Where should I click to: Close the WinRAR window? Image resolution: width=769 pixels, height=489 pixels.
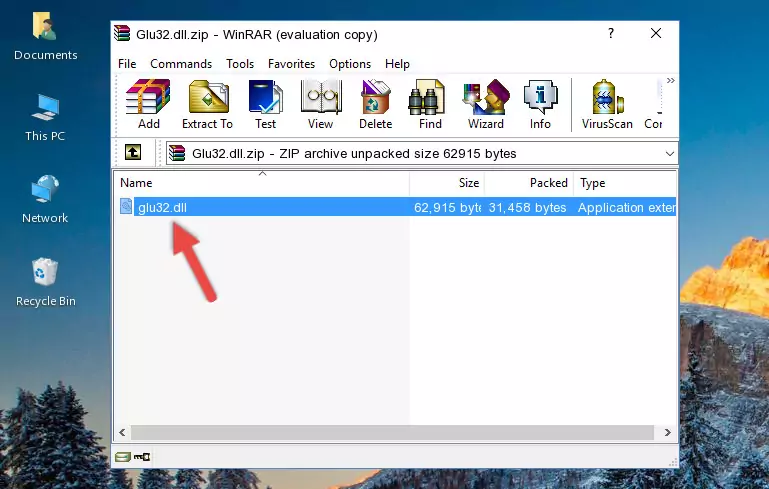[656, 33]
